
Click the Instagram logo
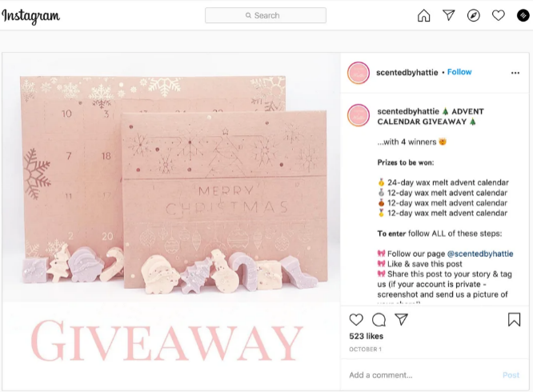30,16
